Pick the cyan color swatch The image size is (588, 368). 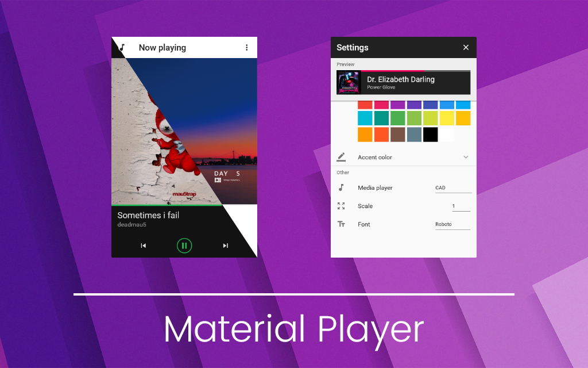pyautogui.click(x=365, y=118)
